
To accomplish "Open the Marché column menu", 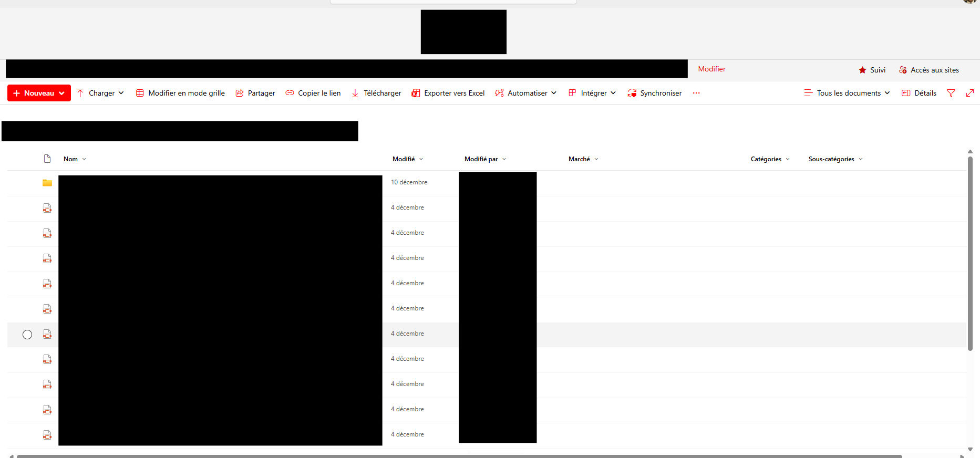I will point(583,159).
